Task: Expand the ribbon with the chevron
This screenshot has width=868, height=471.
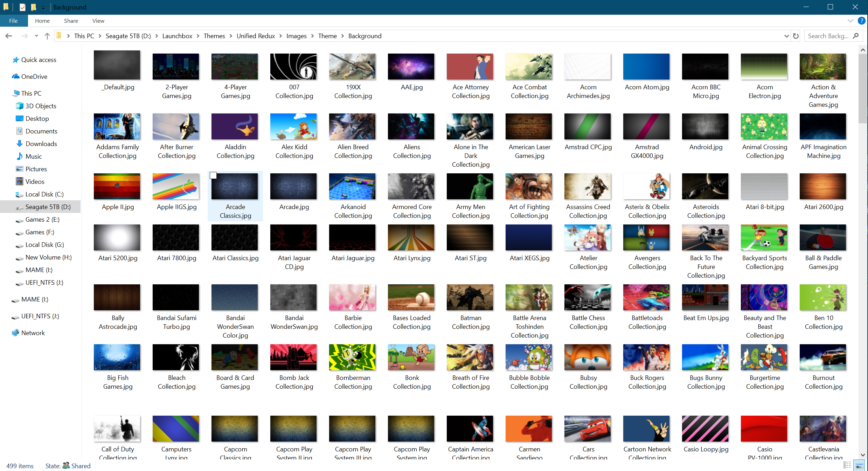Action: click(x=850, y=21)
